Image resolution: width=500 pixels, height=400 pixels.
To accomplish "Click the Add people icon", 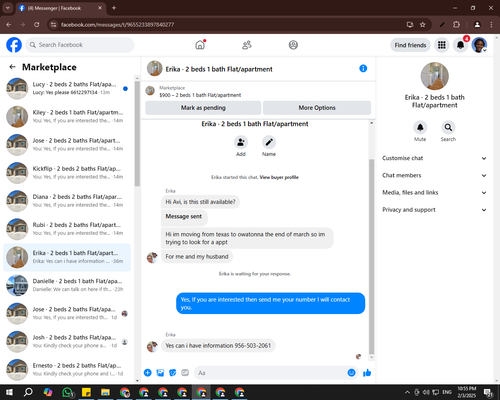I will click(x=241, y=142).
